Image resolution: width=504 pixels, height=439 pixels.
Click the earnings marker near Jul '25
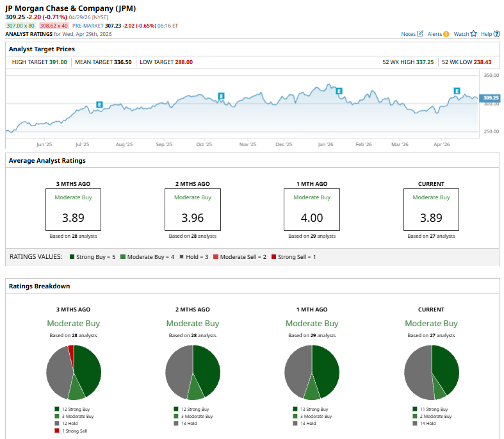click(x=99, y=104)
